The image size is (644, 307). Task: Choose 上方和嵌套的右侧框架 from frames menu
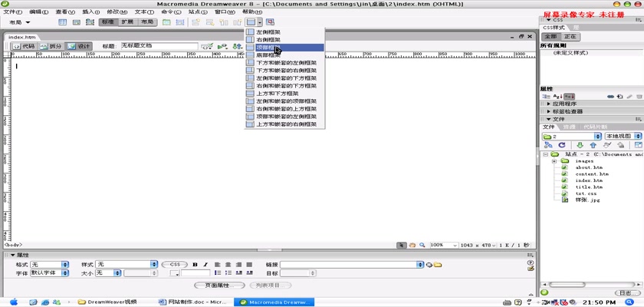point(284,124)
